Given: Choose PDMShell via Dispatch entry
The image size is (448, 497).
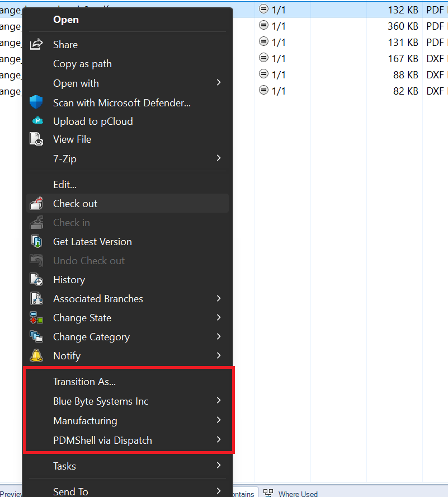Looking at the screenshot, I should tap(128, 440).
